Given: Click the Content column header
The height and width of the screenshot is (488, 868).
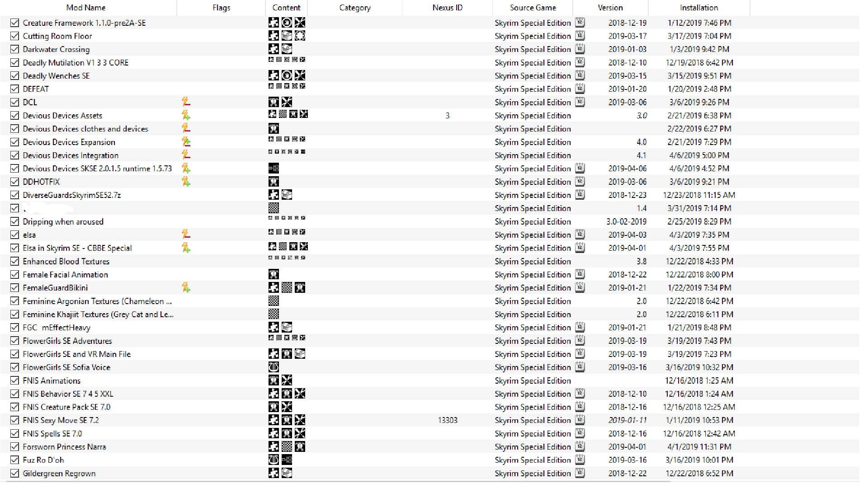Looking at the screenshot, I should (x=286, y=8).
